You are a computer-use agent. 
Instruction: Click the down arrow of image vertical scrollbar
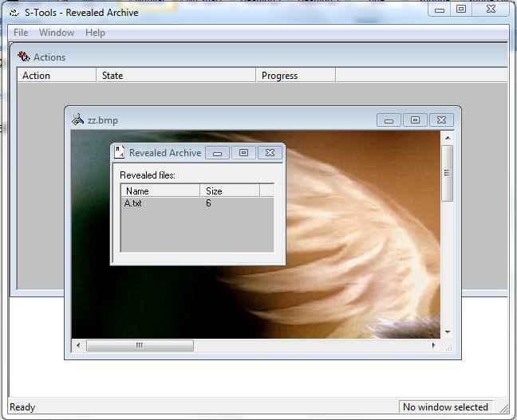[448, 332]
